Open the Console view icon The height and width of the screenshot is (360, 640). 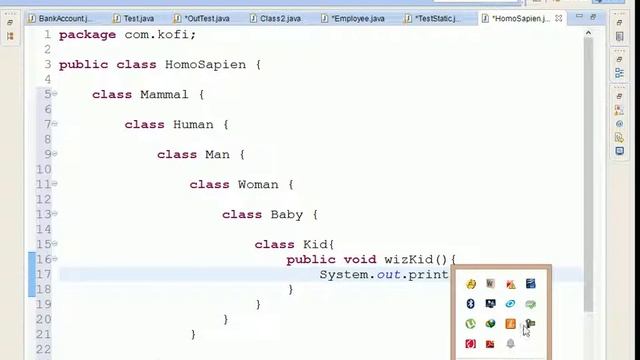619,151
